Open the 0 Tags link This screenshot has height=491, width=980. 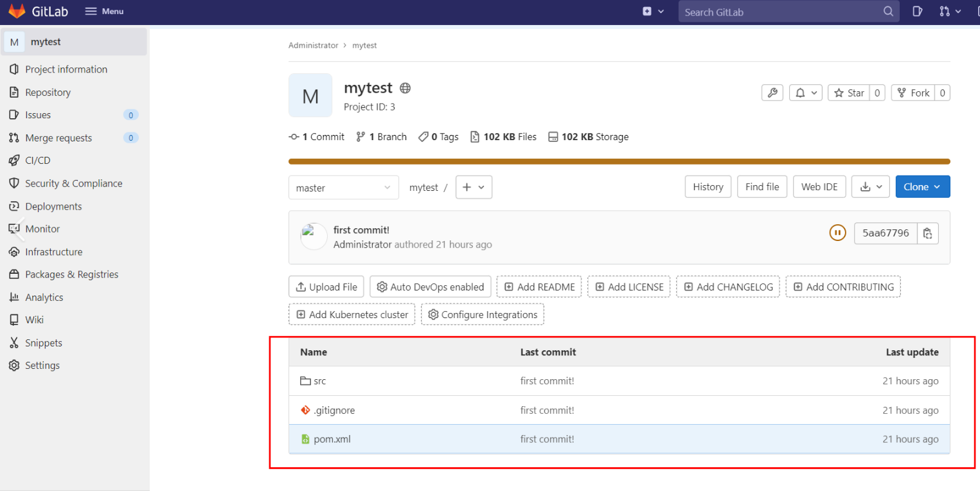point(438,137)
